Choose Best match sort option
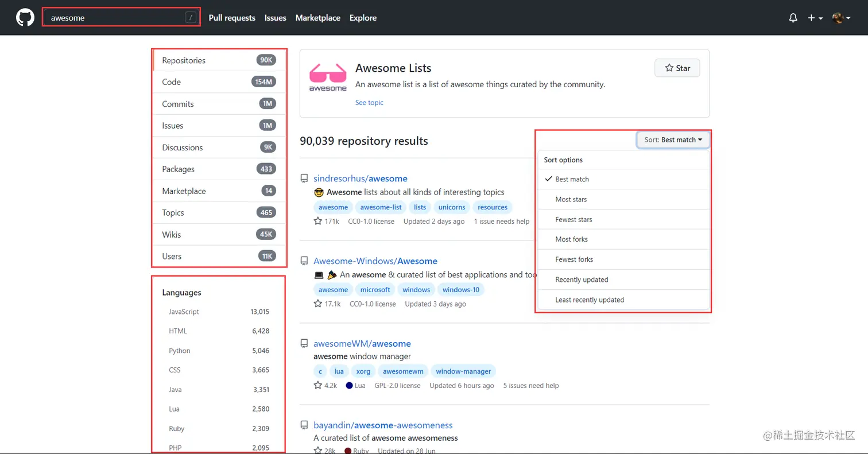Image resolution: width=868 pixels, height=454 pixels. tap(624, 179)
